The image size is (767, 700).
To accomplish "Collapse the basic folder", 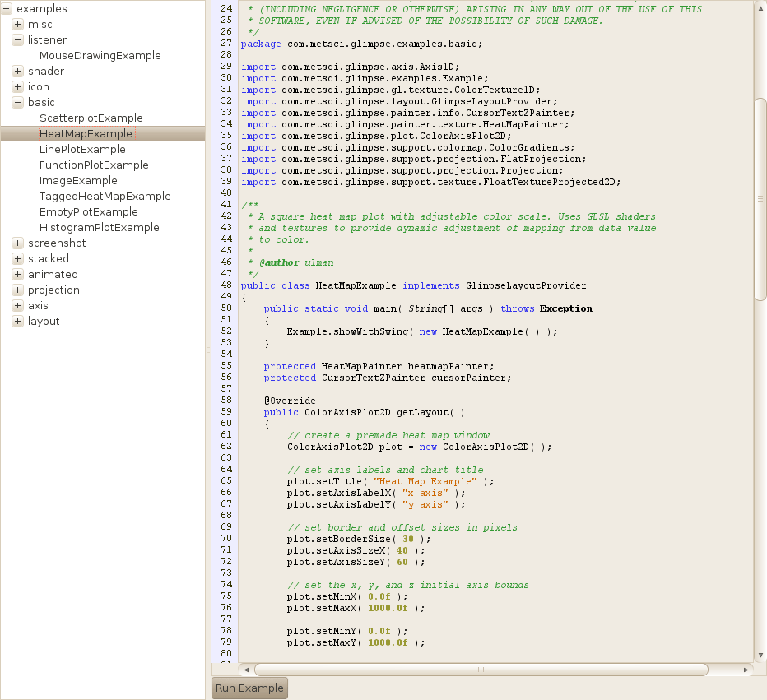I will coord(17,102).
